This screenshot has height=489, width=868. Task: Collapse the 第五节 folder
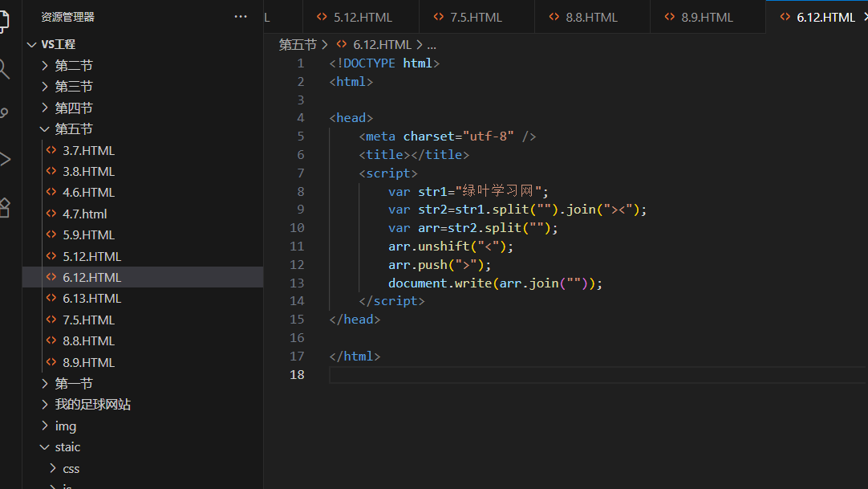pos(45,129)
